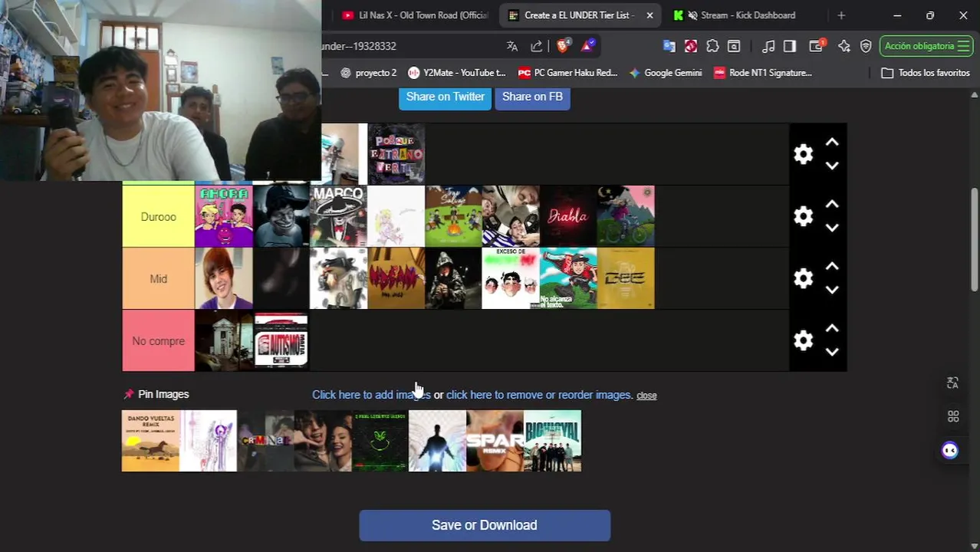Select the Justin Bieber photo in Mid tier
Screen dimensions: 980x552
(x=224, y=278)
